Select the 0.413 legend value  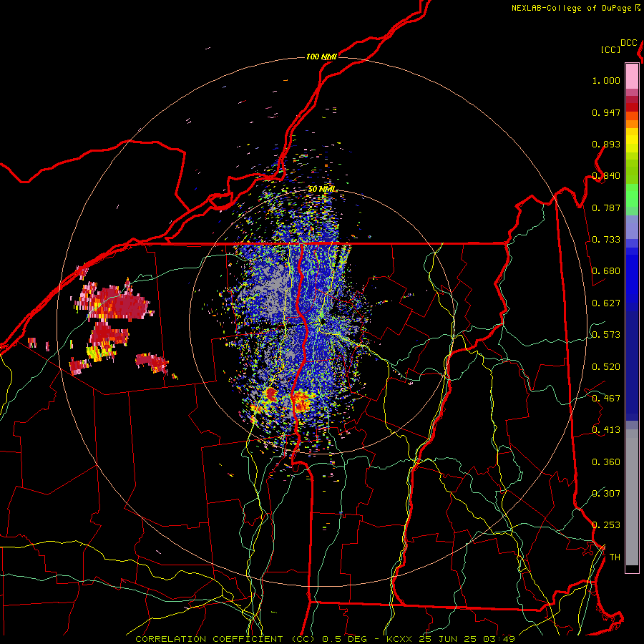point(606,430)
